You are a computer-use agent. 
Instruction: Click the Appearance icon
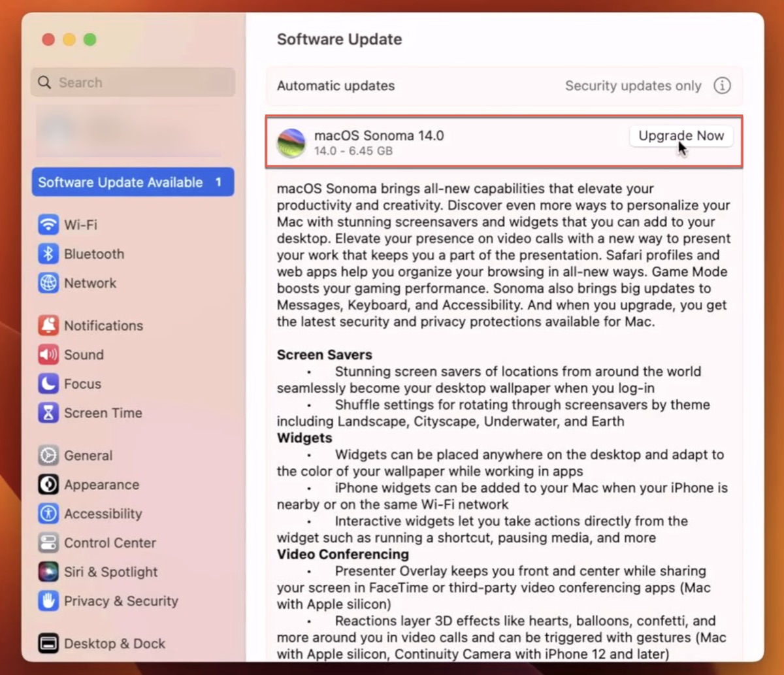click(x=48, y=485)
